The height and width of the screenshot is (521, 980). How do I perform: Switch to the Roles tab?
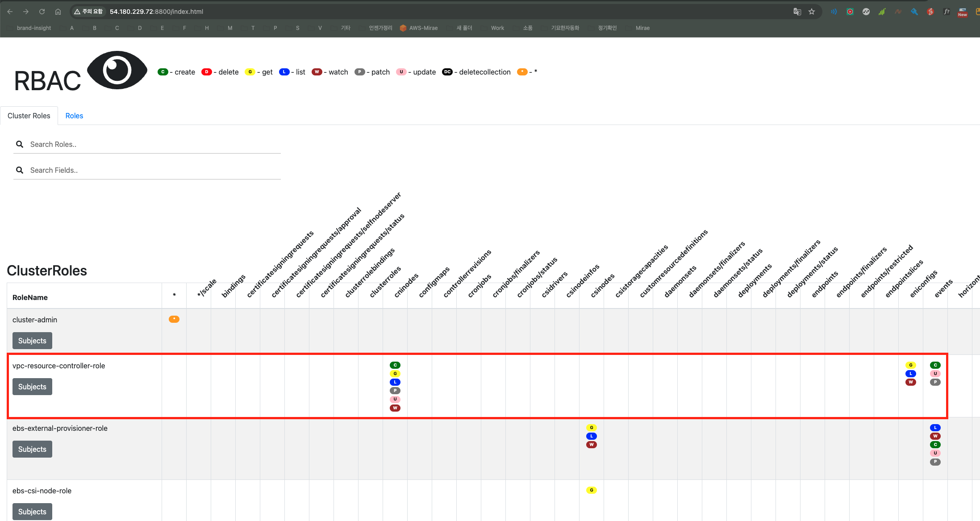tap(74, 116)
